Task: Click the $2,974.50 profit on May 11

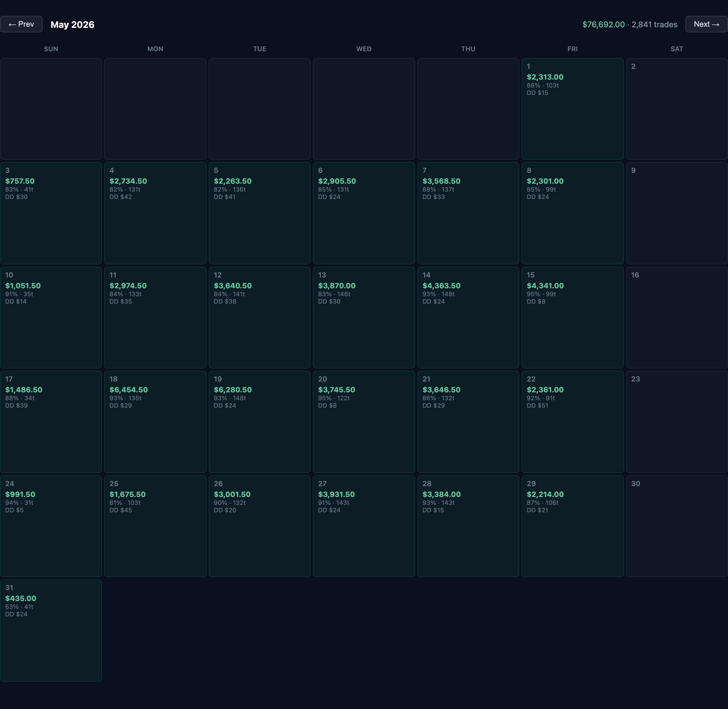Action: (x=128, y=286)
